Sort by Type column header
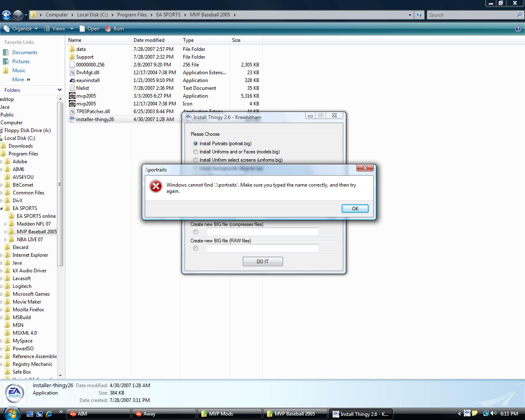Image resolution: width=525 pixels, height=420 pixels. (x=205, y=40)
